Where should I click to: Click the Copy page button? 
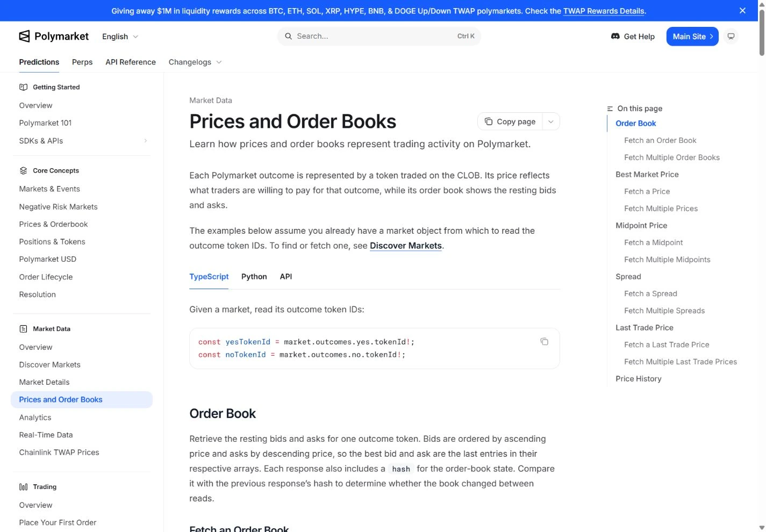[510, 121]
